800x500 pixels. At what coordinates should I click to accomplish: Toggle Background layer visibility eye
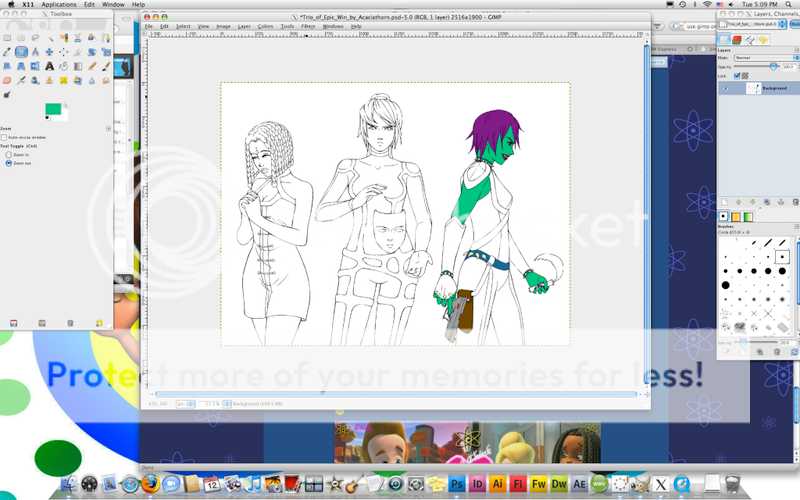(x=725, y=88)
